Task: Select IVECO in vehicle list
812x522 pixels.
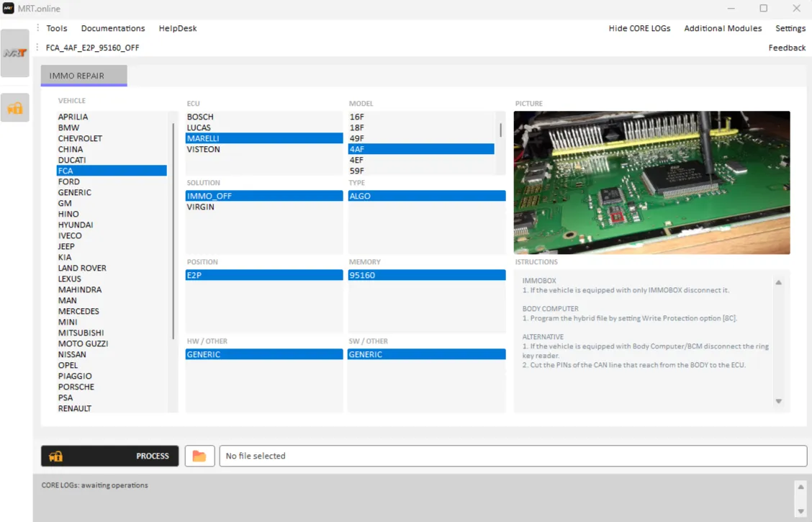Action: pos(112,235)
